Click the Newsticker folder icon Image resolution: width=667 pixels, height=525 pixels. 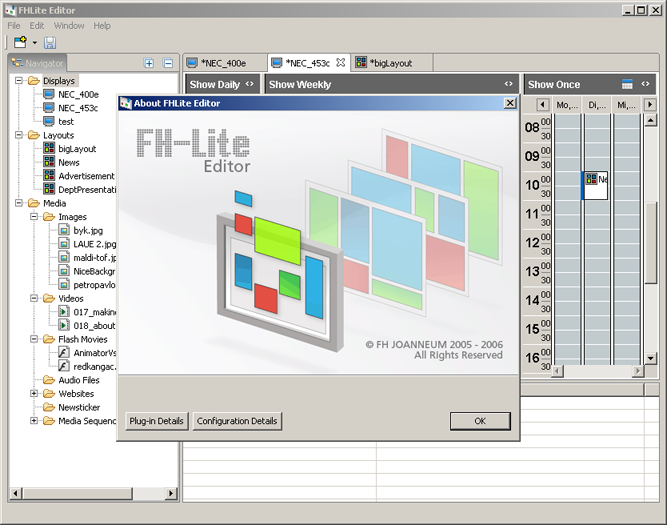point(49,407)
